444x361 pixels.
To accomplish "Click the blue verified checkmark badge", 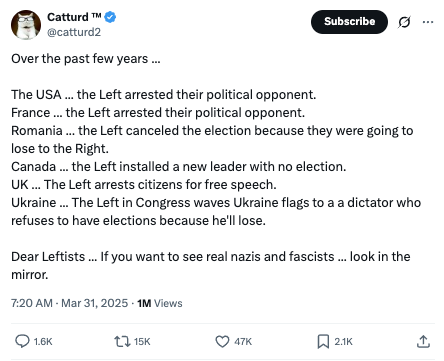I will 110,17.
